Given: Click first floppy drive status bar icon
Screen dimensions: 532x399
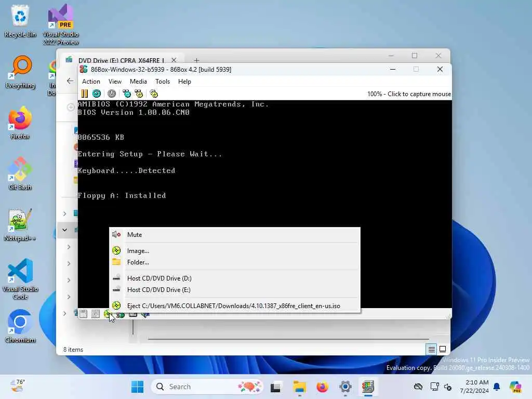Looking at the screenshot, I should 83,314.
